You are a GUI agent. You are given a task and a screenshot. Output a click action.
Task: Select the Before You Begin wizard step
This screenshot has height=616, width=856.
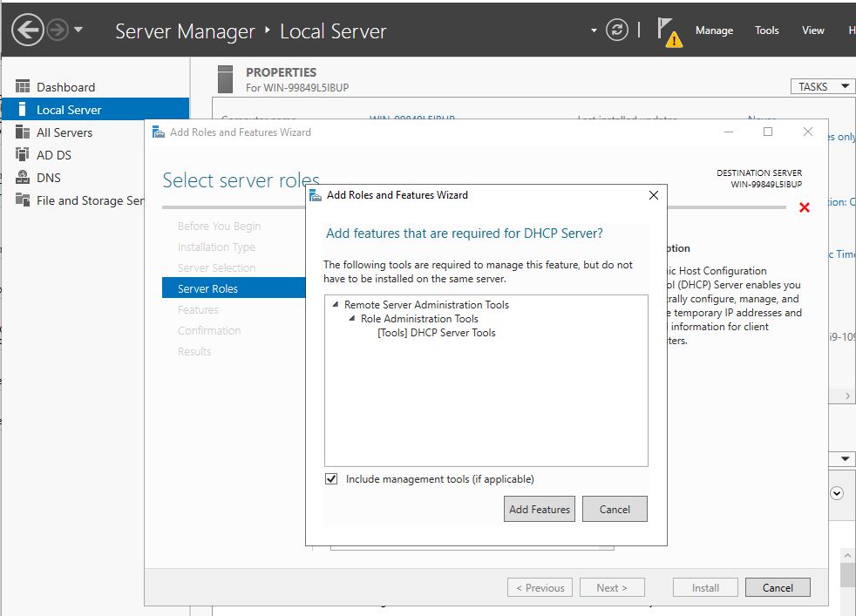click(x=219, y=226)
